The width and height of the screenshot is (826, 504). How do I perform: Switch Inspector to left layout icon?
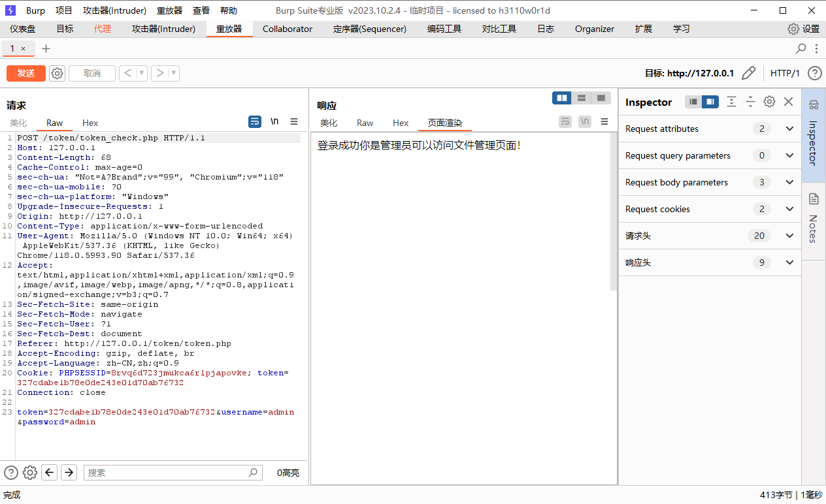point(693,102)
